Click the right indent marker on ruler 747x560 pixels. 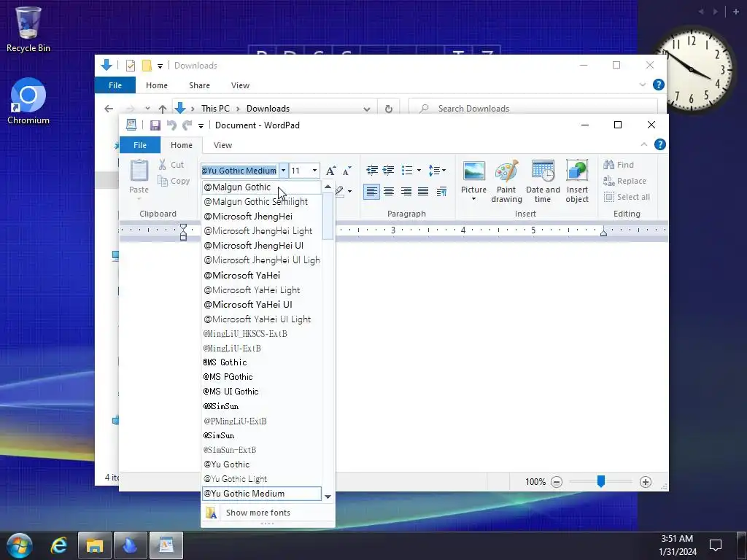point(603,233)
